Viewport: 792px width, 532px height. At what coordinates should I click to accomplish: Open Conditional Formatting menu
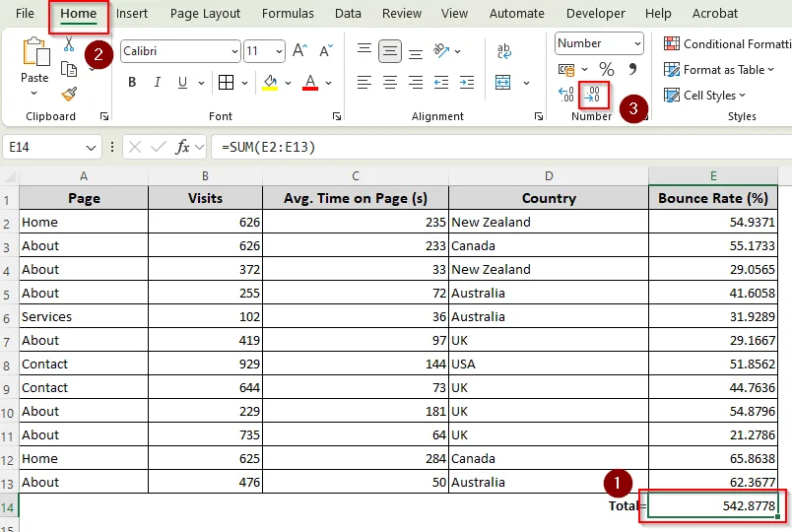point(727,44)
